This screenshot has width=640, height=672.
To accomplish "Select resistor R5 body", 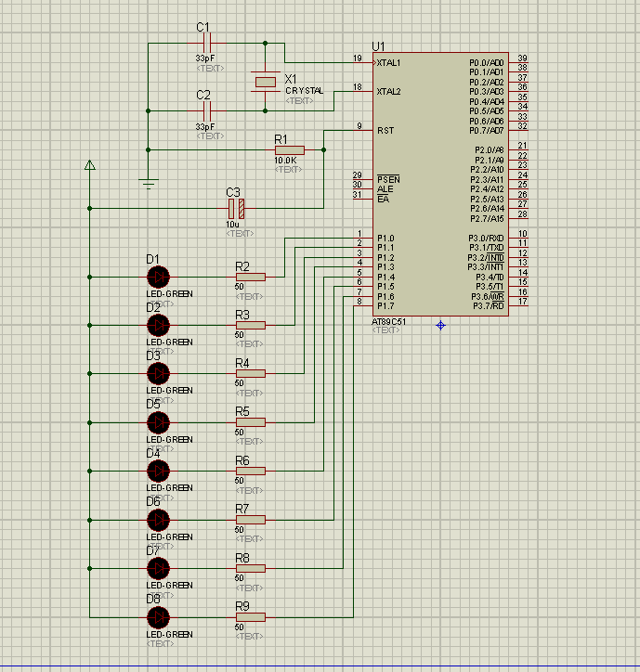I will [x=251, y=422].
